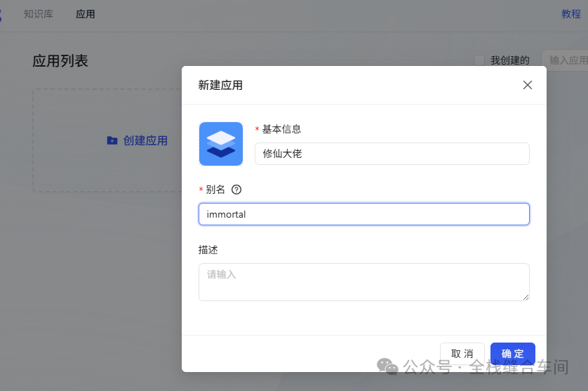Viewport: 588px width, 391px height.
Task: Click the blue layered app avatar icon
Action: tap(221, 144)
